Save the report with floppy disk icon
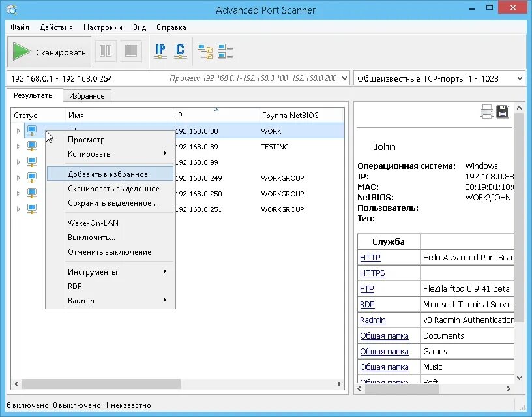532x417 pixels. (503, 112)
